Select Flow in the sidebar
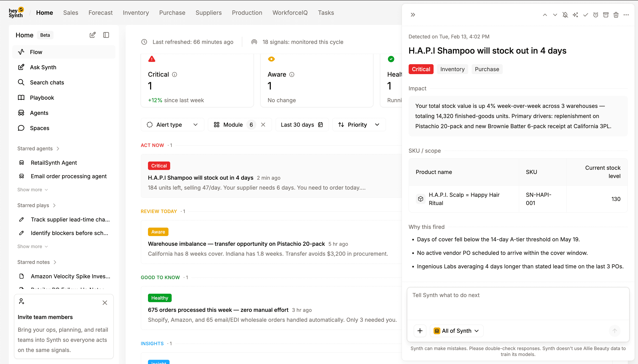638x364 pixels. pos(64,52)
